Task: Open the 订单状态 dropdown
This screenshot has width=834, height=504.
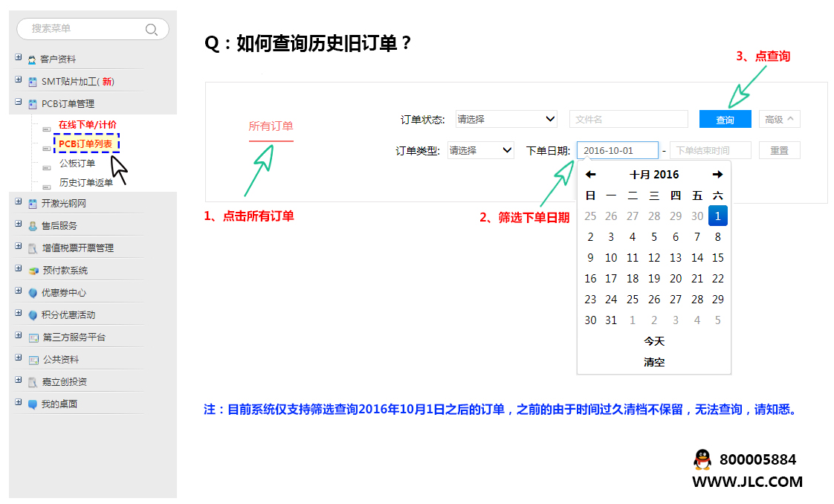Action: (506, 119)
